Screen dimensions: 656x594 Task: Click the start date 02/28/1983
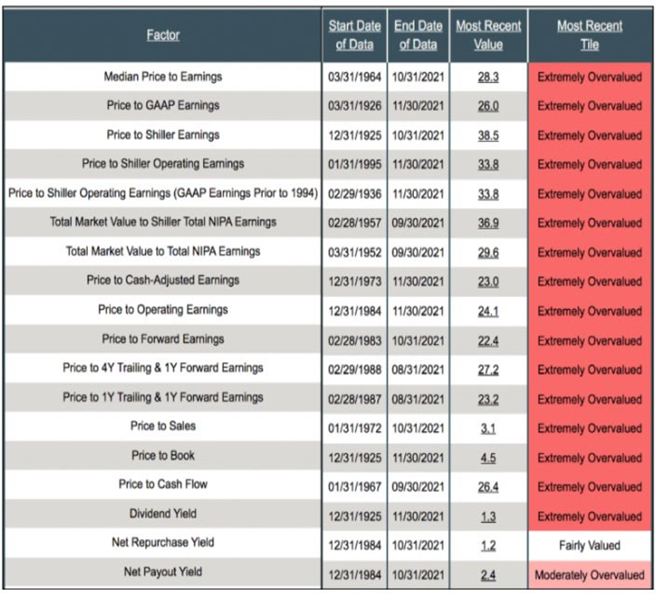tap(354, 341)
